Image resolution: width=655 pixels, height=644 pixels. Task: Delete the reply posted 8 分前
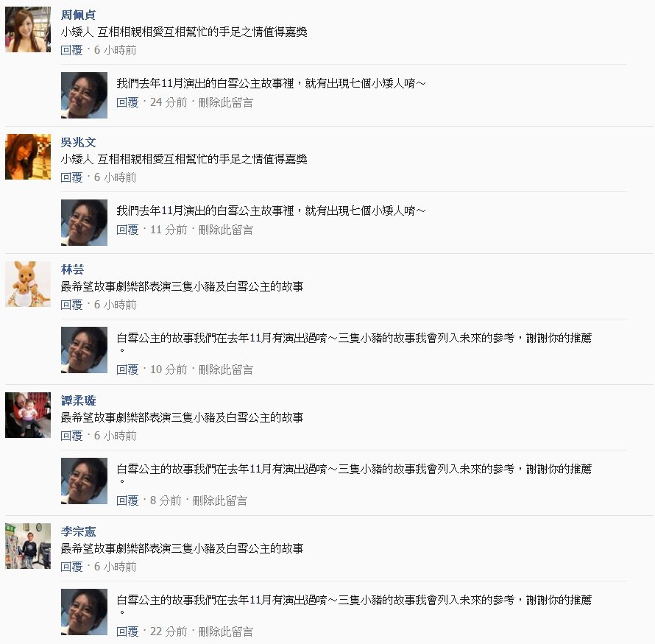point(220,500)
